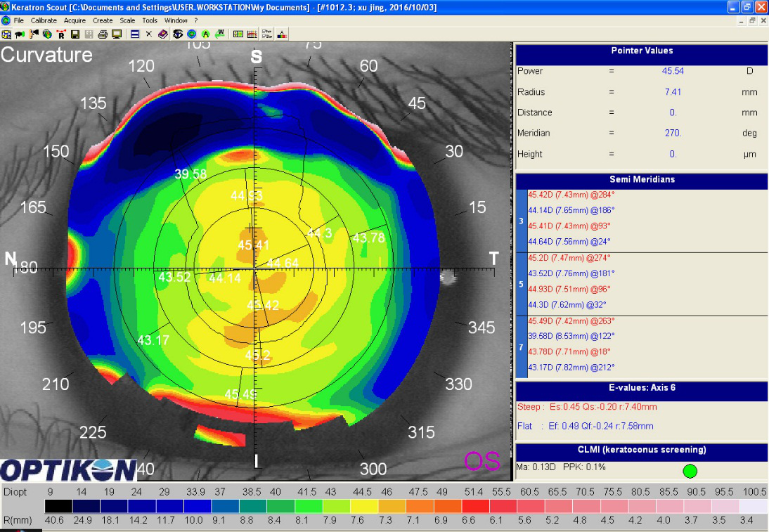769x532 pixels.
Task: Click the two-panel yellow layout icon
Action: [238, 34]
